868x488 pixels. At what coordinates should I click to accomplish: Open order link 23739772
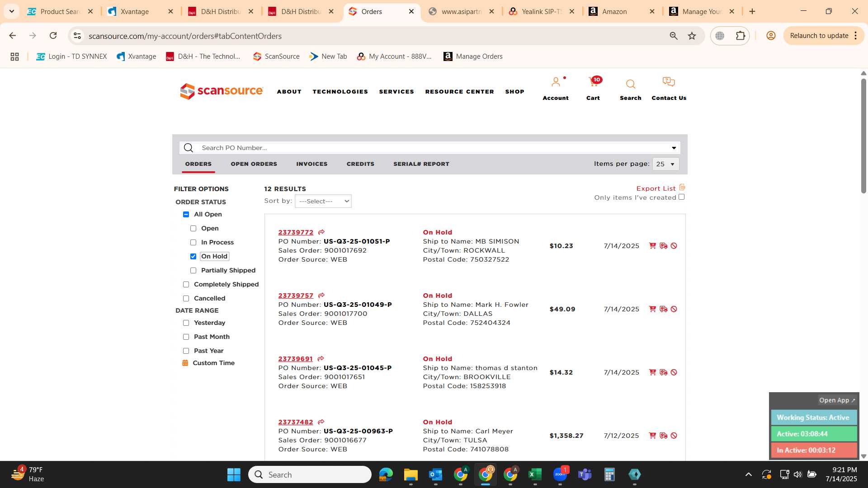[x=296, y=232]
